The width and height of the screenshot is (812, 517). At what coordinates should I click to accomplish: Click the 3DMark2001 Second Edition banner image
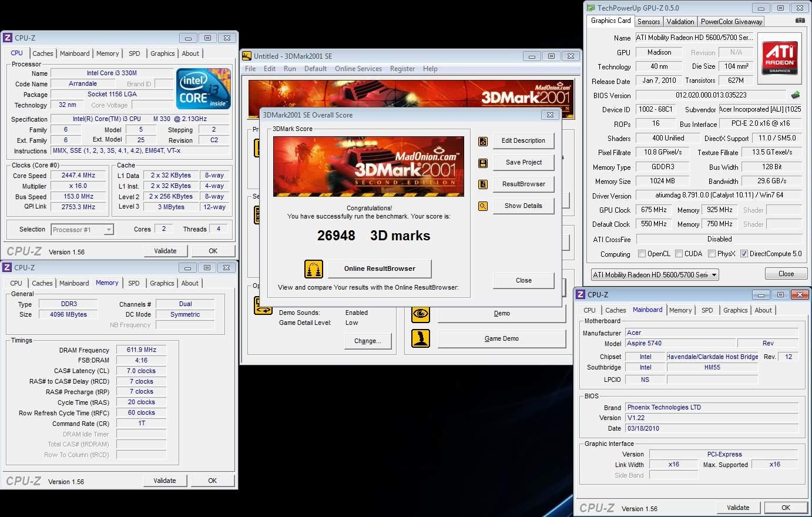coord(368,167)
